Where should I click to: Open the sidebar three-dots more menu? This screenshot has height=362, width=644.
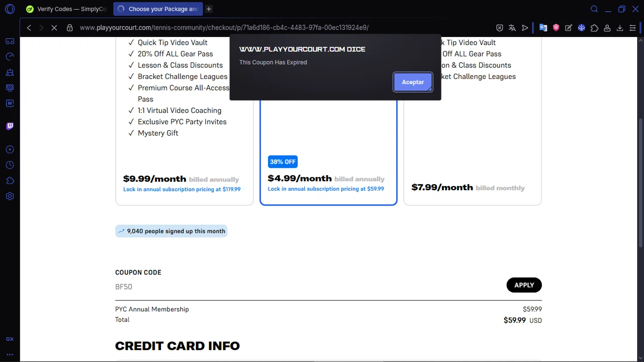[10, 355]
